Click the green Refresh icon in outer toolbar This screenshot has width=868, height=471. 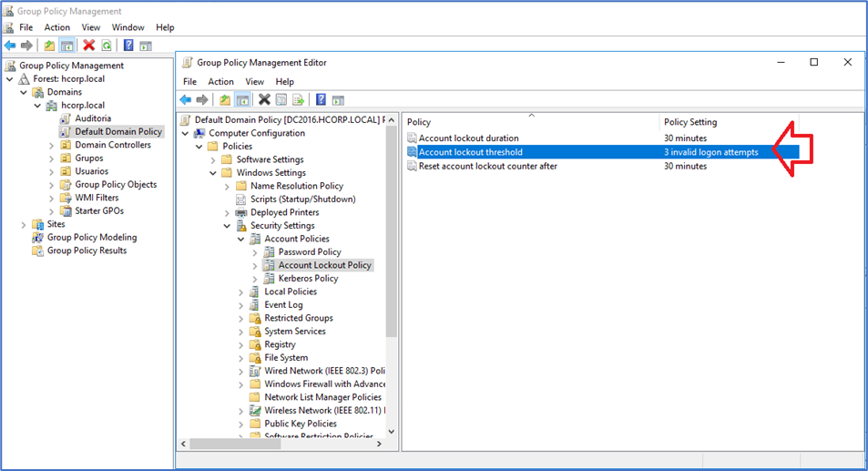coord(107,46)
